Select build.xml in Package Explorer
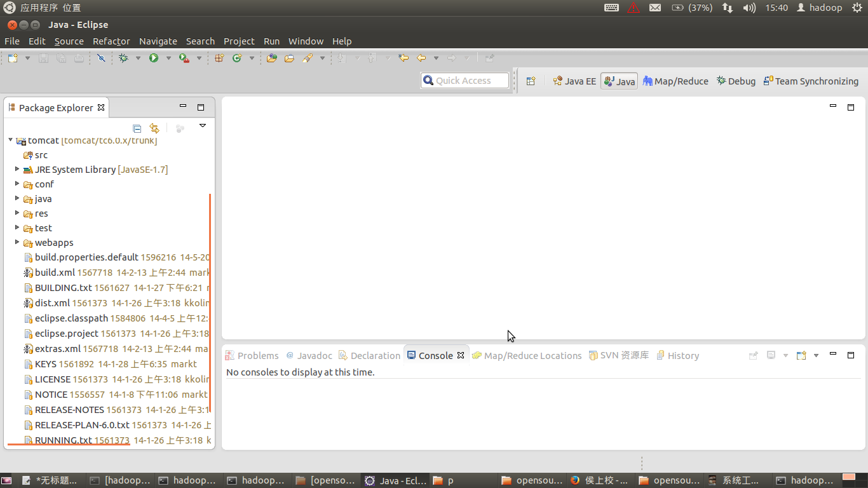 point(55,273)
